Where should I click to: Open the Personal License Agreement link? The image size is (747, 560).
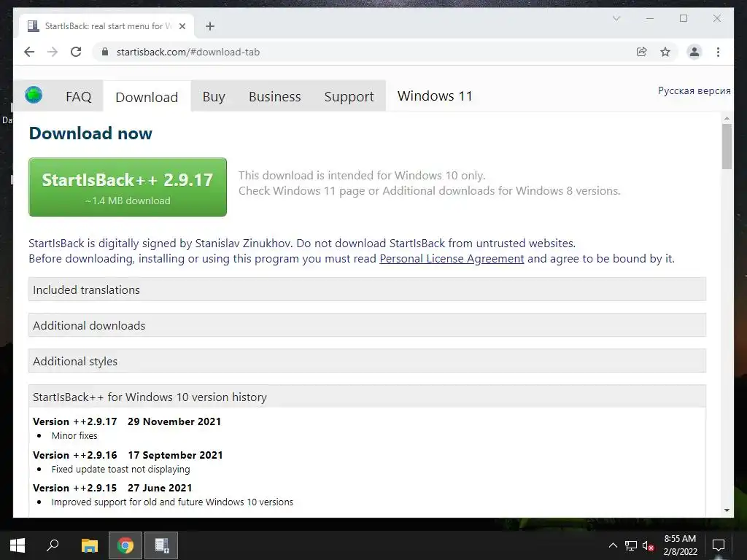coord(452,259)
